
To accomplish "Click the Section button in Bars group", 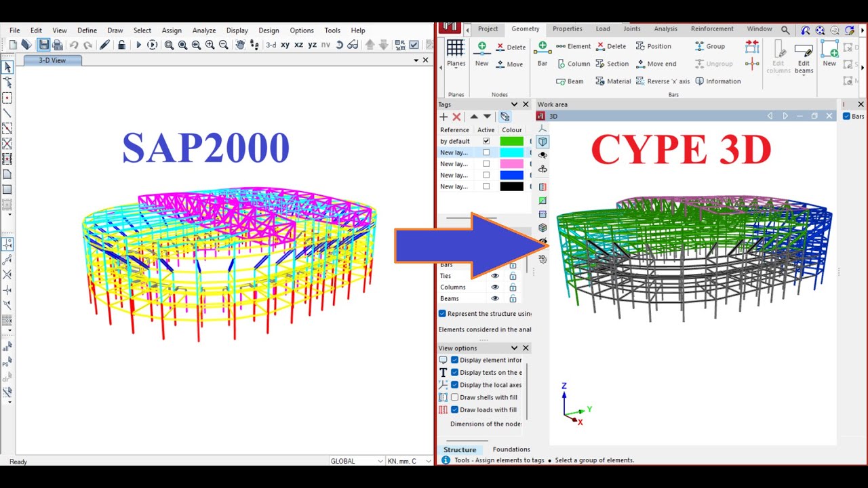I will tap(612, 64).
